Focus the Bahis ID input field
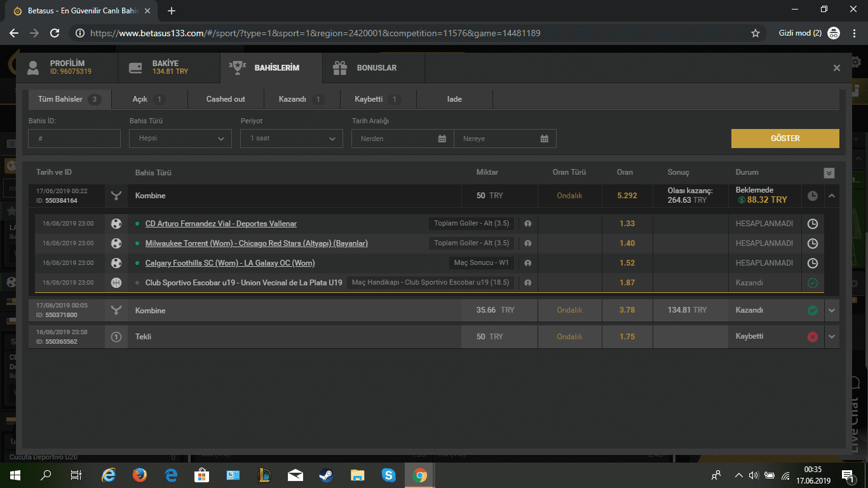This screenshot has width=868, height=488. pyautogui.click(x=74, y=139)
